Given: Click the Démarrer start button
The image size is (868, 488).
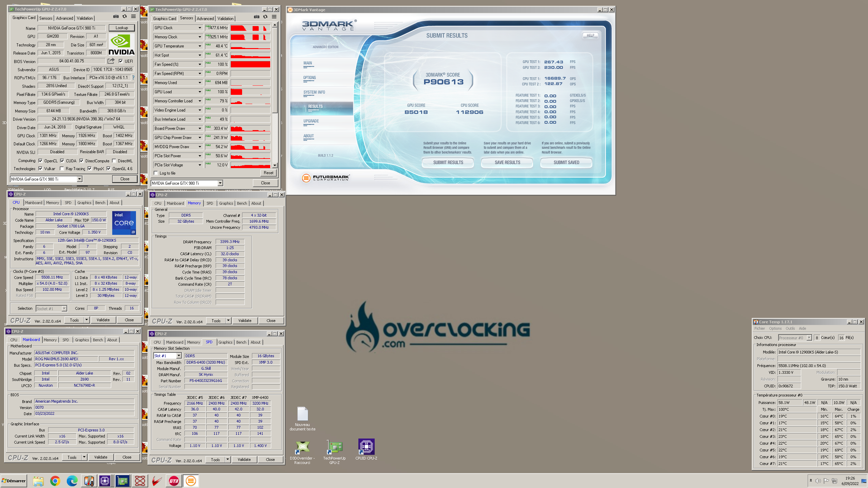Looking at the screenshot, I should (14, 481).
